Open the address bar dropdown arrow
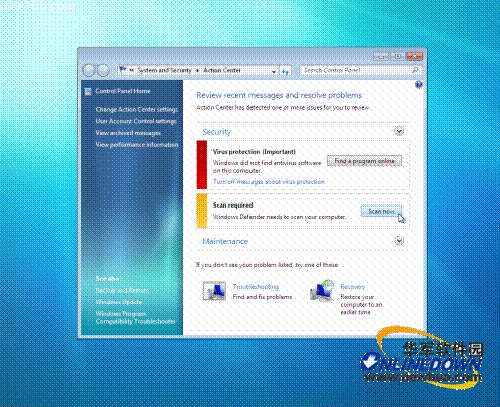The height and width of the screenshot is (407, 500). click(274, 71)
